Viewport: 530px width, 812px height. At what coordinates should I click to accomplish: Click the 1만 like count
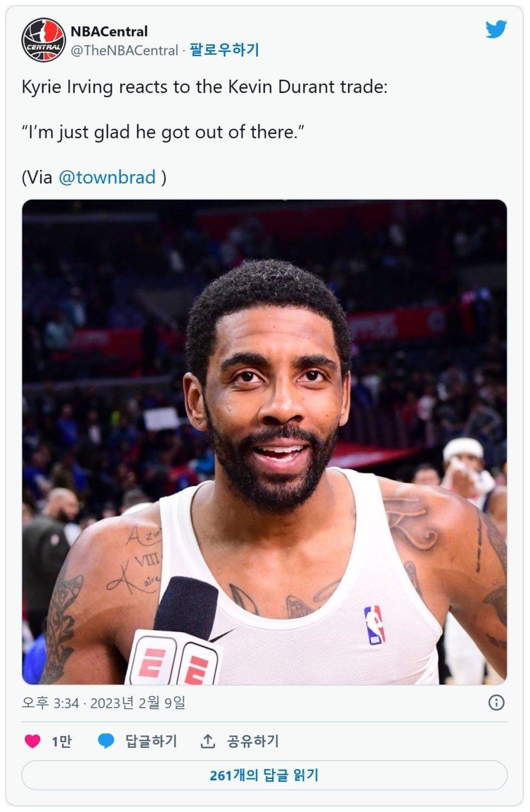[61, 741]
